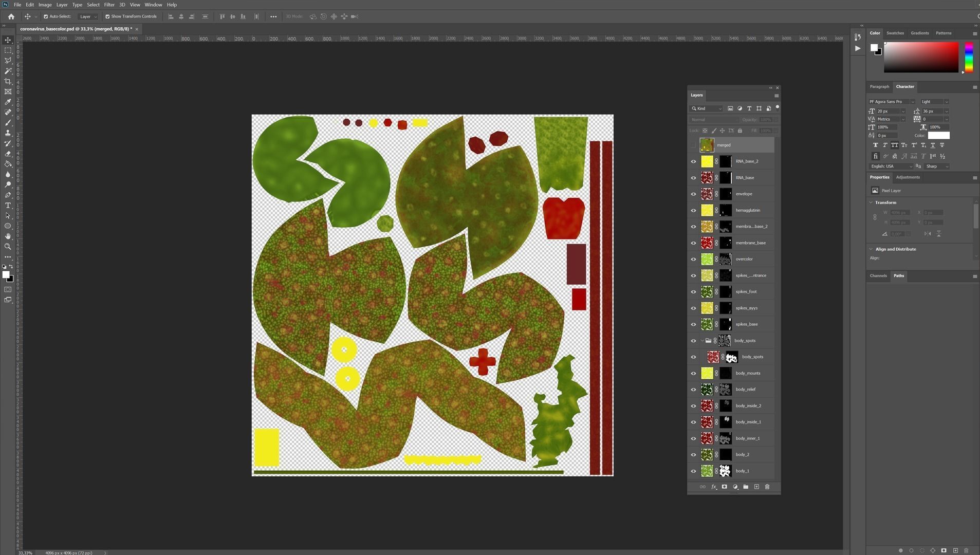Viewport: 980px width, 555px height.
Task: Hide the spikes_foot layer
Action: (693, 292)
